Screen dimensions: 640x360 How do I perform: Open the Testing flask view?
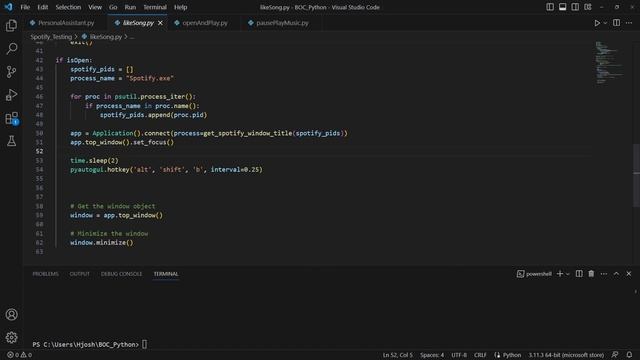(x=11, y=141)
